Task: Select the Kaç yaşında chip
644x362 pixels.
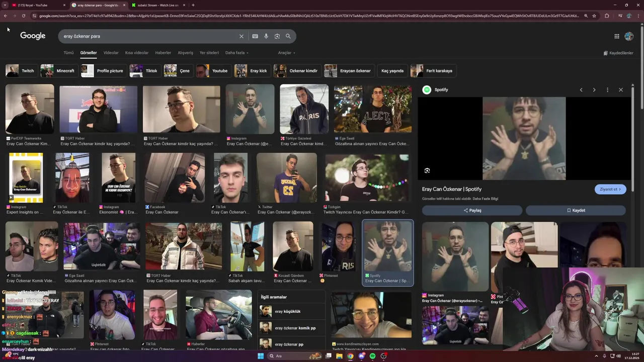Action: click(392, 71)
